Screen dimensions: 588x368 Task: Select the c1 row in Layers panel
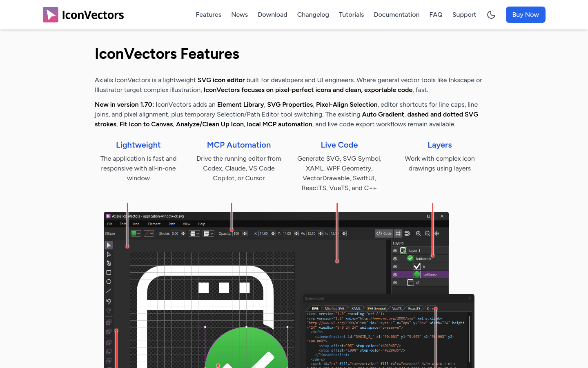[420, 283]
